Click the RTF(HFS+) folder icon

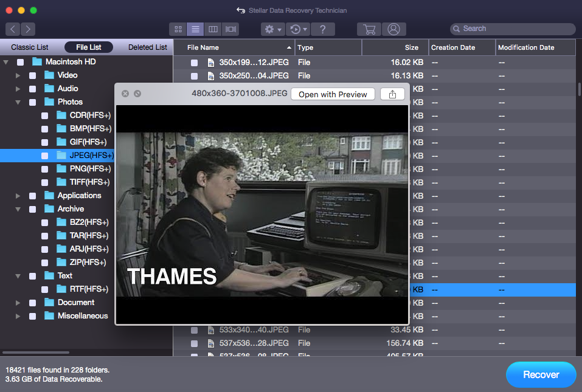click(x=61, y=289)
